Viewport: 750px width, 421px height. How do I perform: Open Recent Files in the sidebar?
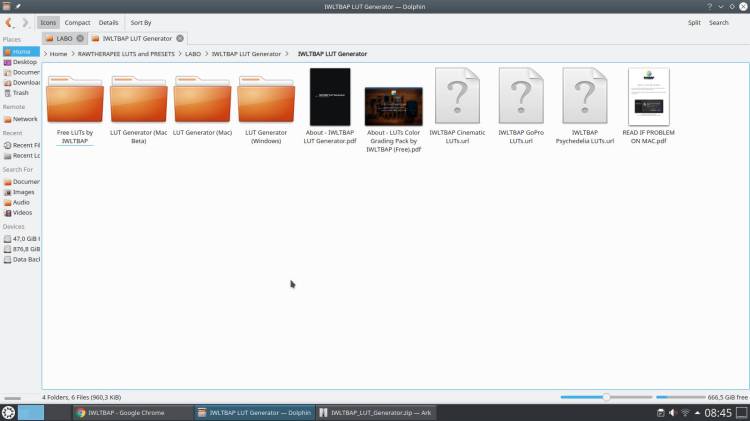[21, 145]
